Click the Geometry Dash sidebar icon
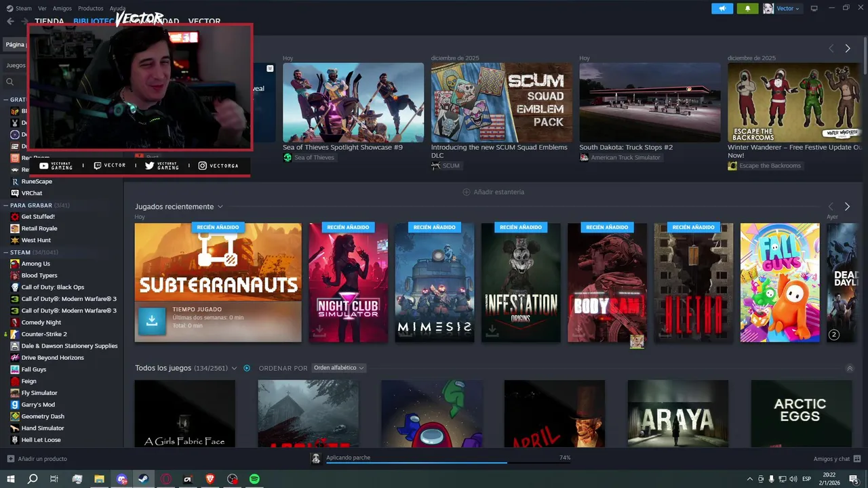The height and width of the screenshot is (488, 868). [x=15, y=416]
